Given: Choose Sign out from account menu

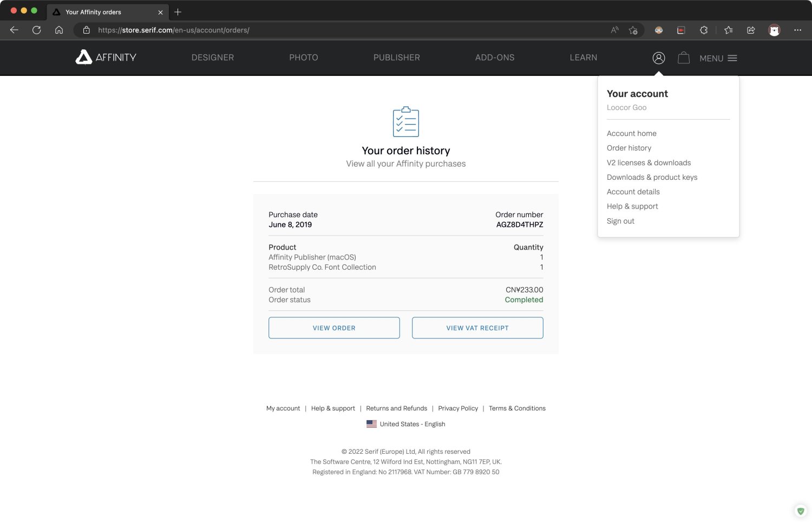Looking at the screenshot, I should (x=620, y=221).
